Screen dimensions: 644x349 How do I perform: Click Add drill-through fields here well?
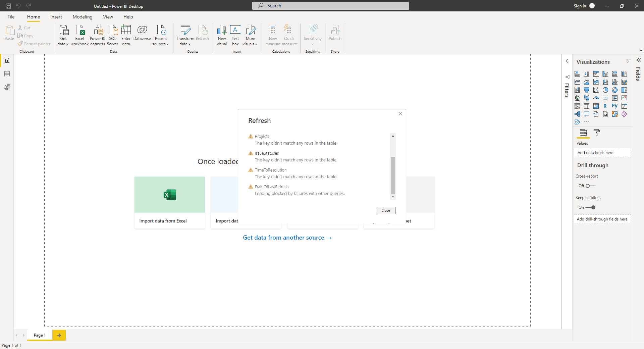[x=602, y=219]
